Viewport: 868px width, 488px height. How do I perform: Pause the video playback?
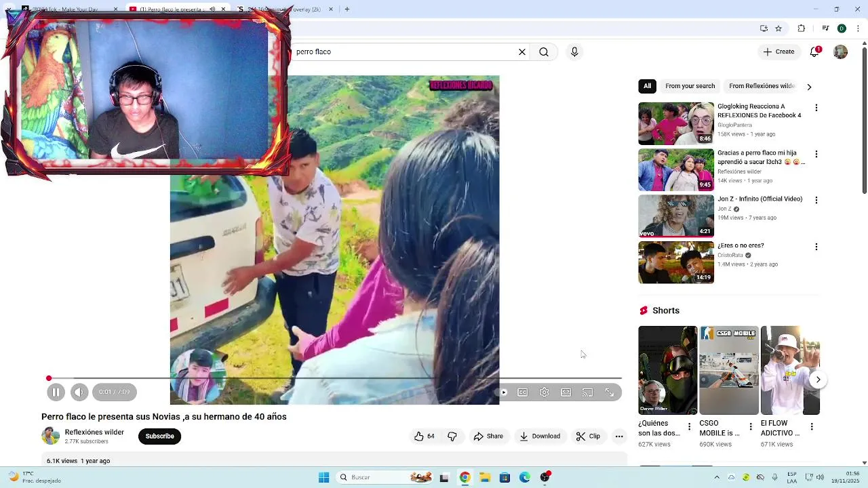(56, 392)
